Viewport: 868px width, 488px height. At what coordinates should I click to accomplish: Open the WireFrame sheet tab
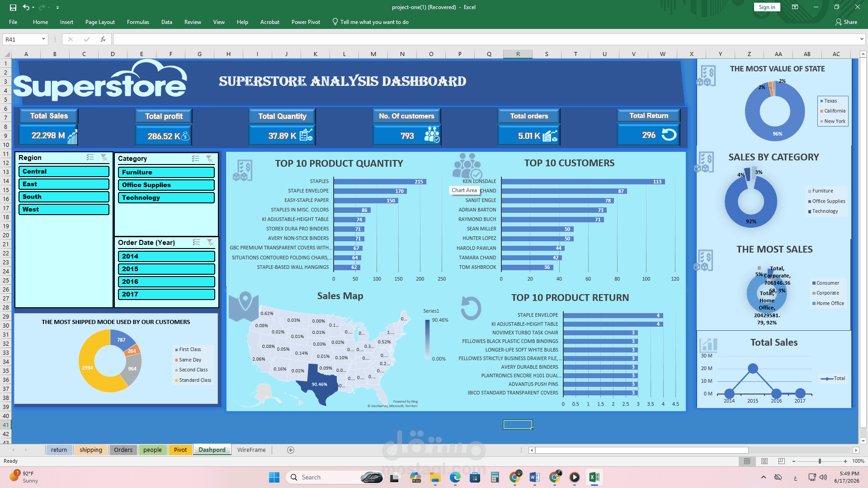click(251, 450)
